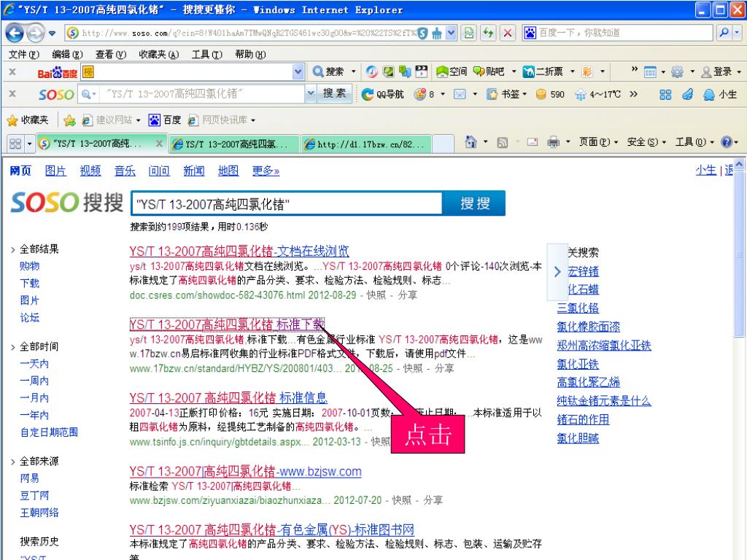Click the gold coin 590 icon

[541, 94]
